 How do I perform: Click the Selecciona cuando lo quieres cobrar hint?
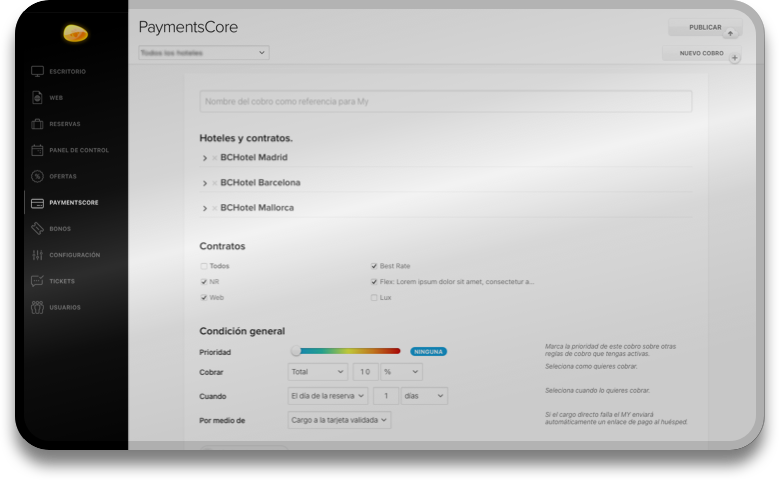597,391
